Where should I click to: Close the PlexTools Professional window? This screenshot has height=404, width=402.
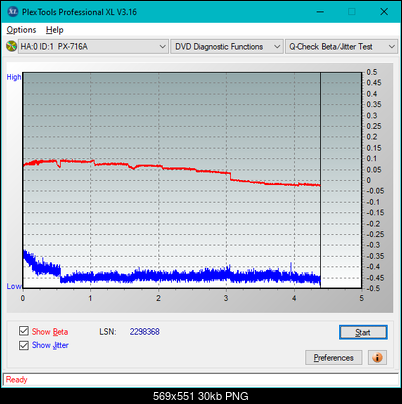384,12
